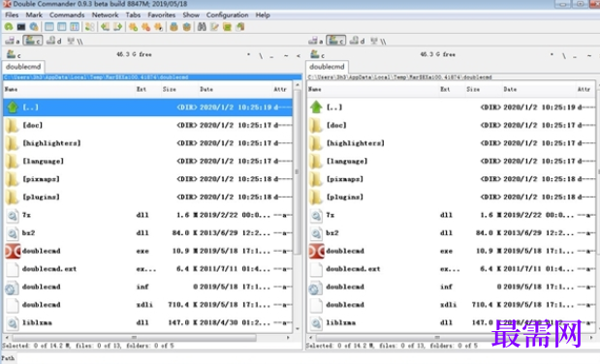The height and width of the screenshot is (364, 600).
Task: Sort right panel by Date column header
Action: point(538,89)
